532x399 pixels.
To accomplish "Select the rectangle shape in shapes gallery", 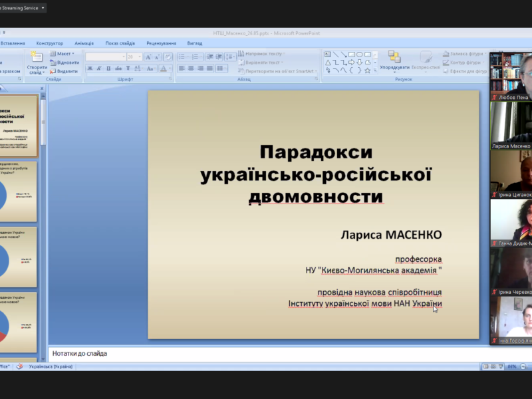I will tap(351, 55).
